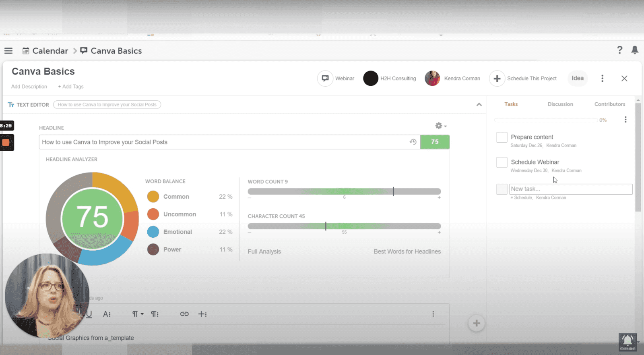Check off the Schedule Webinar task
The width and height of the screenshot is (644, 355).
point(502,162)
